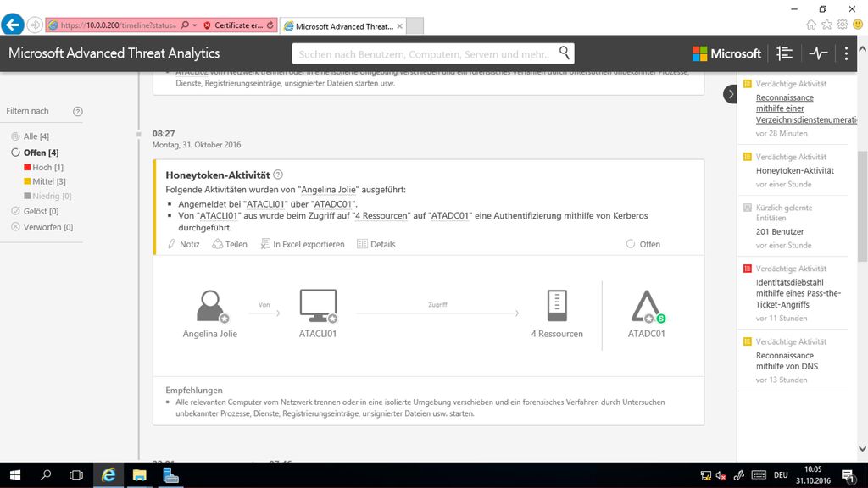Open Honeytoken-Aktivität help question icon
This screenshot has height=488, width=868.
(x=278, y=175)
